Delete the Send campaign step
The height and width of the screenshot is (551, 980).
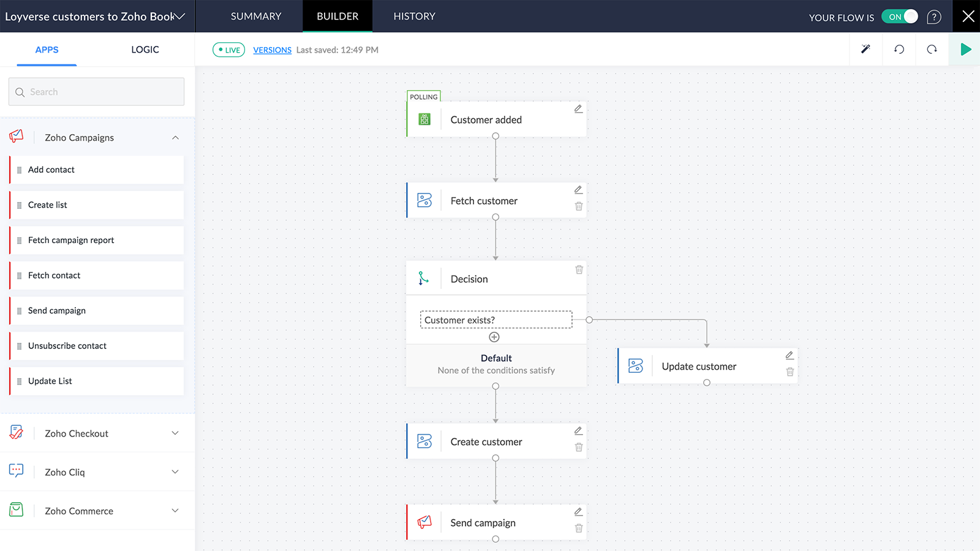[x=579, y=528]
